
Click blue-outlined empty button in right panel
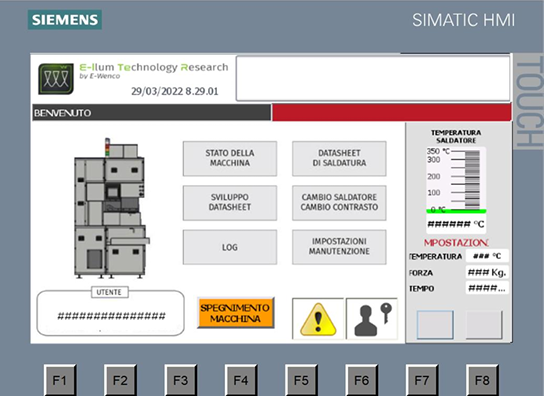tap(435, 325)
